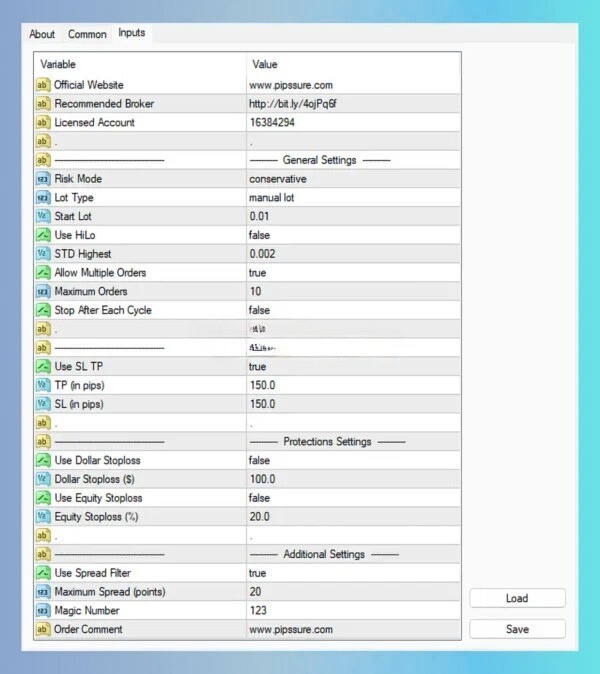
Task: Click the string icon beside Recommended Broker
Action: pos(43,104)
